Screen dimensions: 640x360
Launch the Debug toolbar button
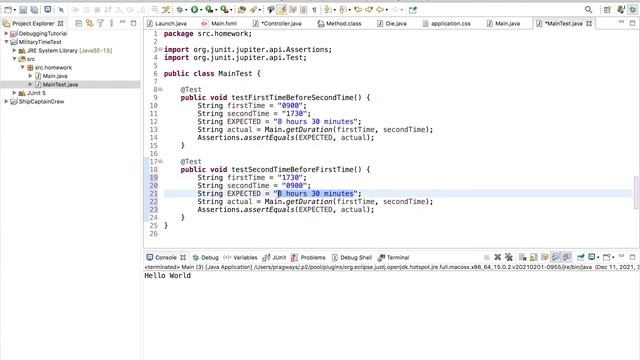pyautogui.click(x=180, y=10)
